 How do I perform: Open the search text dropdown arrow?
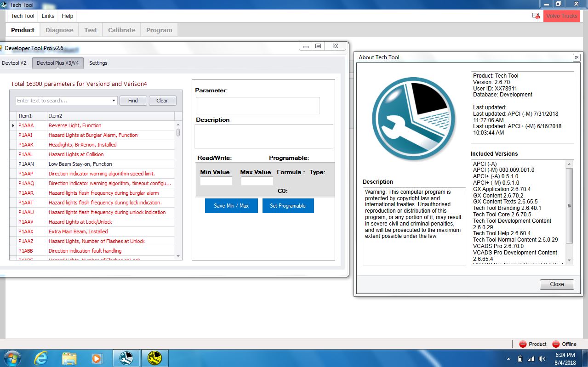click(114, 101)
